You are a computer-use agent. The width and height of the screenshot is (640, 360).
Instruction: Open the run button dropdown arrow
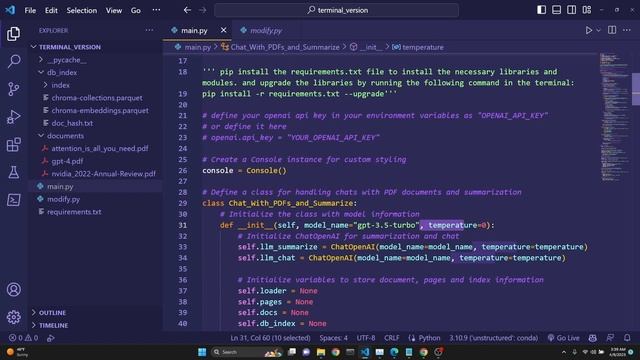(x=598, y=30)
